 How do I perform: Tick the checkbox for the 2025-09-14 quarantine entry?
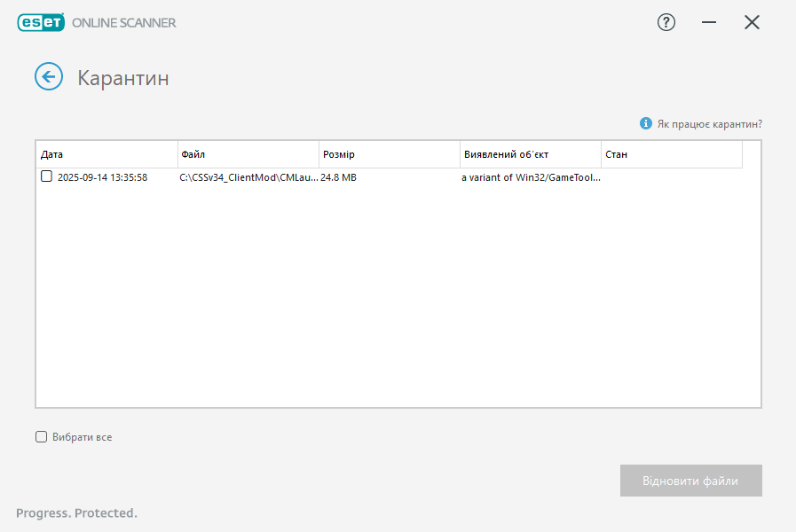pyautogui.click(x=47, y=176)
